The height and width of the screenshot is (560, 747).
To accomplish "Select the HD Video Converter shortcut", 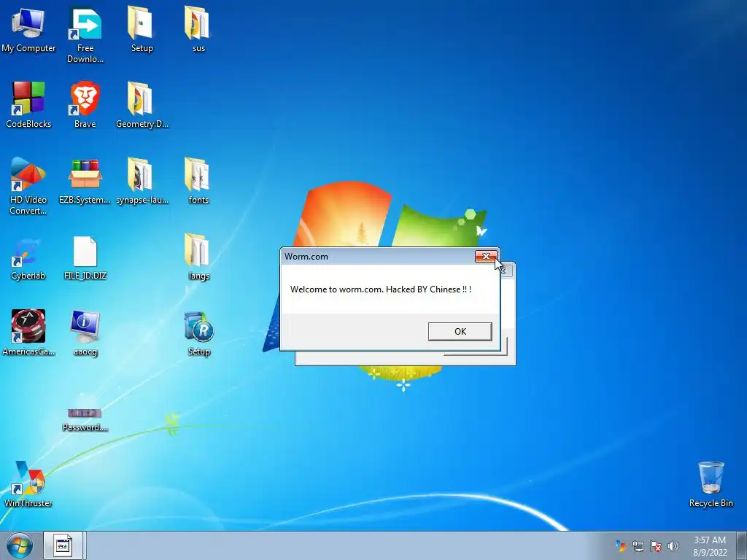I will [x=28, y=186].
